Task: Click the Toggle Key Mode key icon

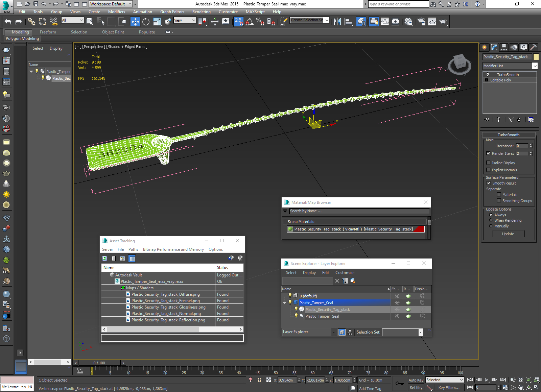Action: click(x=399, y=384)
